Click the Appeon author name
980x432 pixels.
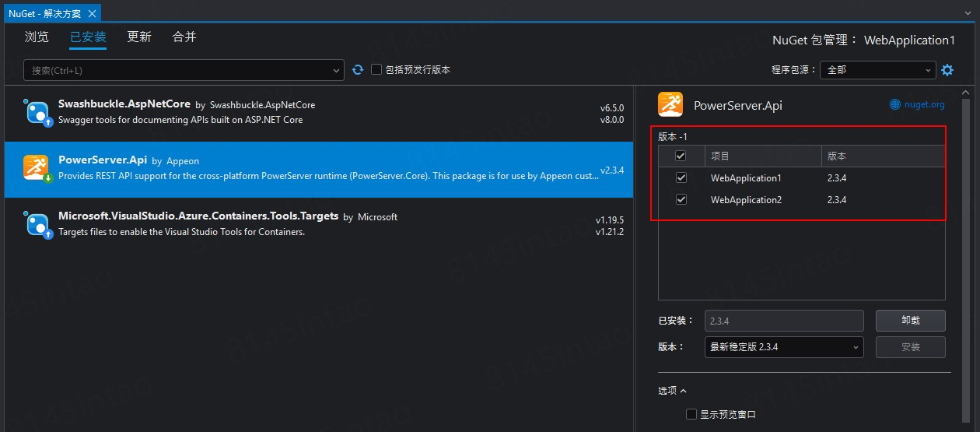pos(183,161)
